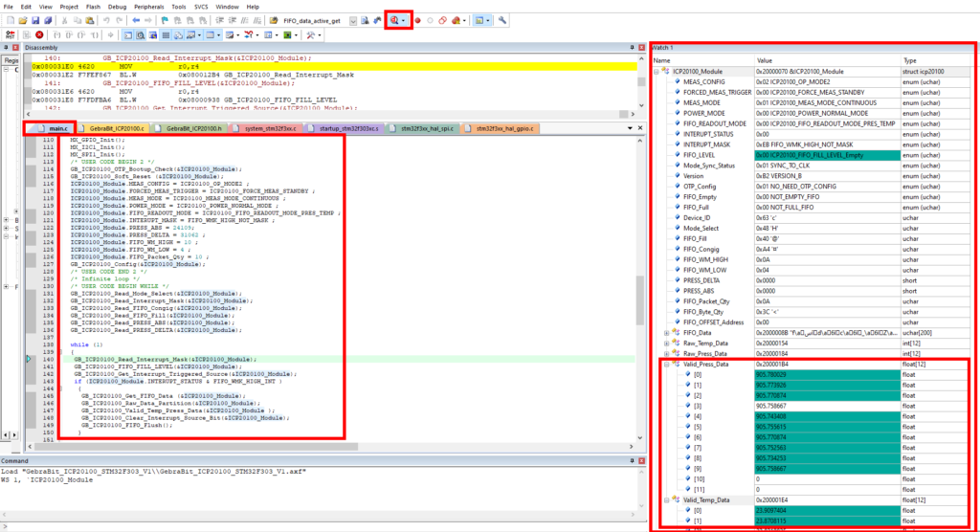980x532 pixels.
Task: Select the MEAS_CONFIG watch row
Action: pos(812,82)
